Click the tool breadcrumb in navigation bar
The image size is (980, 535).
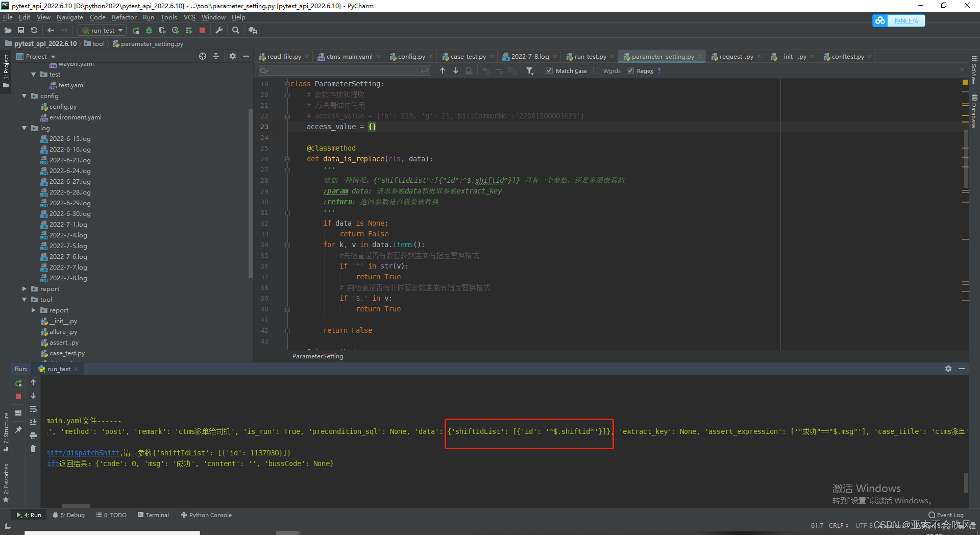[x=94, y=44]
